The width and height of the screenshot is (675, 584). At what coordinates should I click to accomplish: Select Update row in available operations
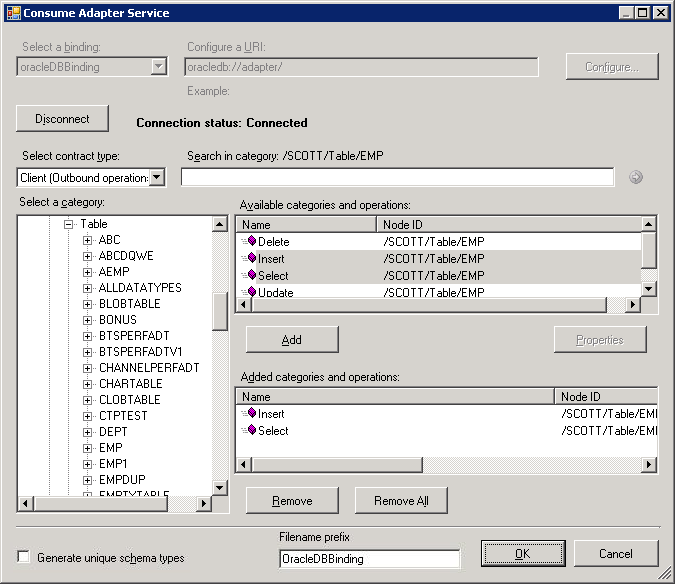click(439, 292)
